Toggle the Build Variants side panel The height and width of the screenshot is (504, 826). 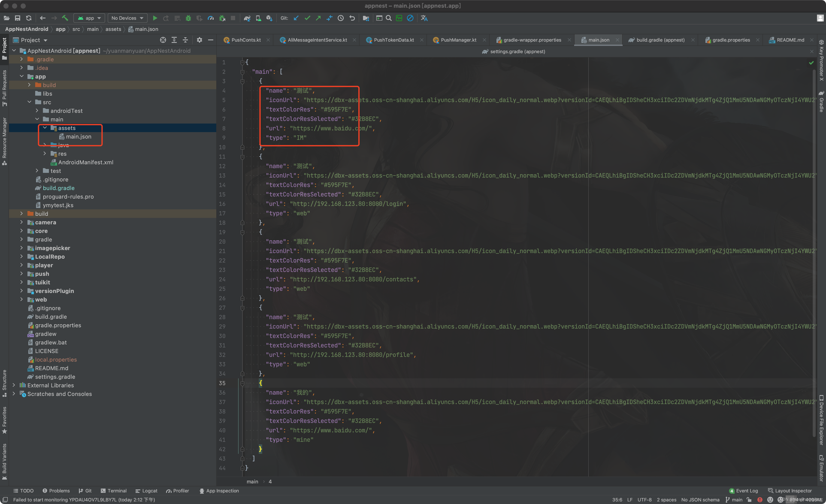[4, 462]
